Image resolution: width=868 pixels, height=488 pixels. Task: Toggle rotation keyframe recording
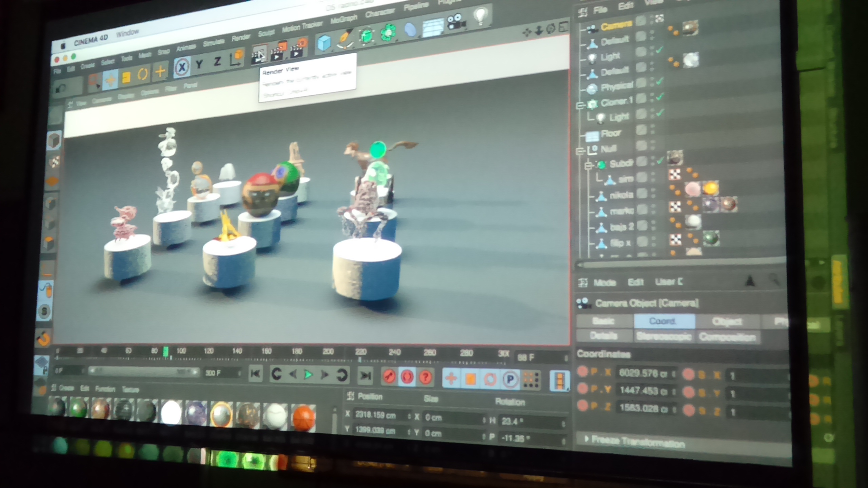click(490, 379)
